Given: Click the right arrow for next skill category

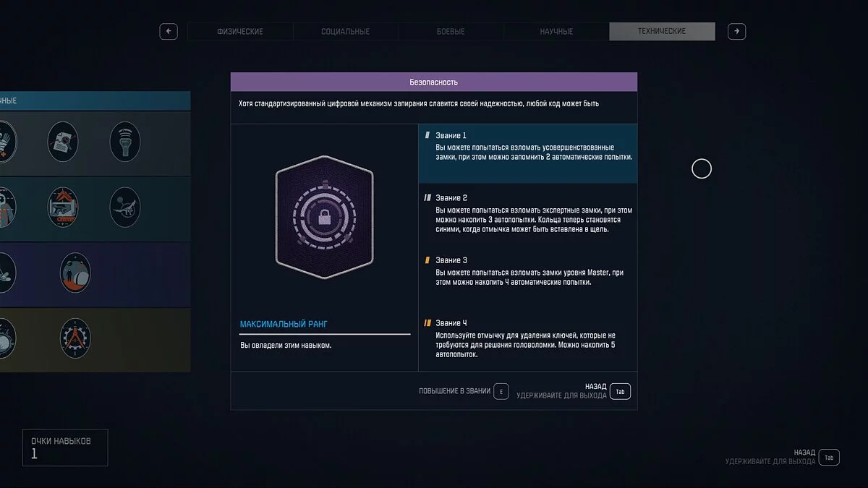Looking at the screenshot, I should (736, 32).
